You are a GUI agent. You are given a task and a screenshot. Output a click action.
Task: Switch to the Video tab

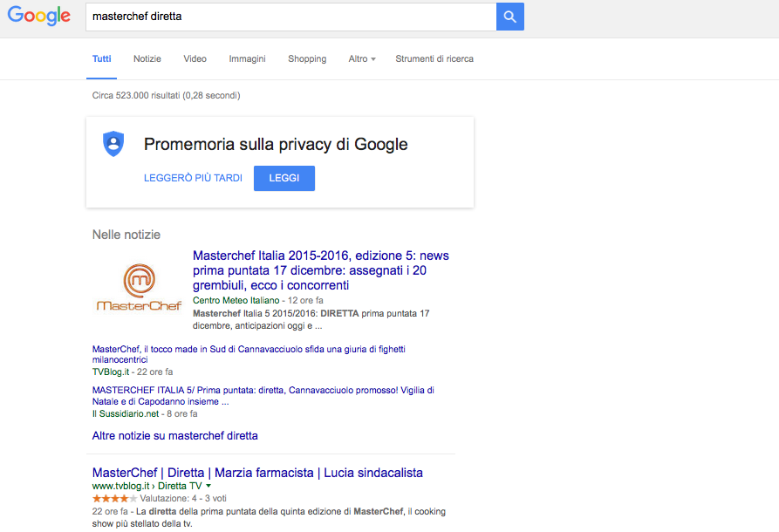point(195,58)
